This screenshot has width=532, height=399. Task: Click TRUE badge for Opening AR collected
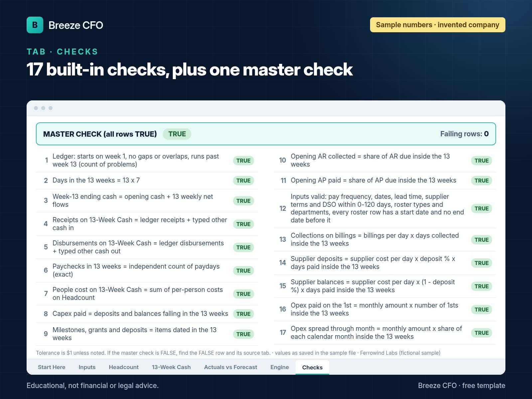tap(481, 161)
